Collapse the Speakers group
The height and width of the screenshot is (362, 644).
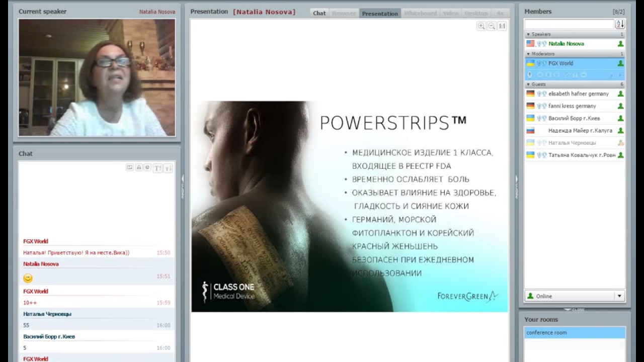pos(528,34)
